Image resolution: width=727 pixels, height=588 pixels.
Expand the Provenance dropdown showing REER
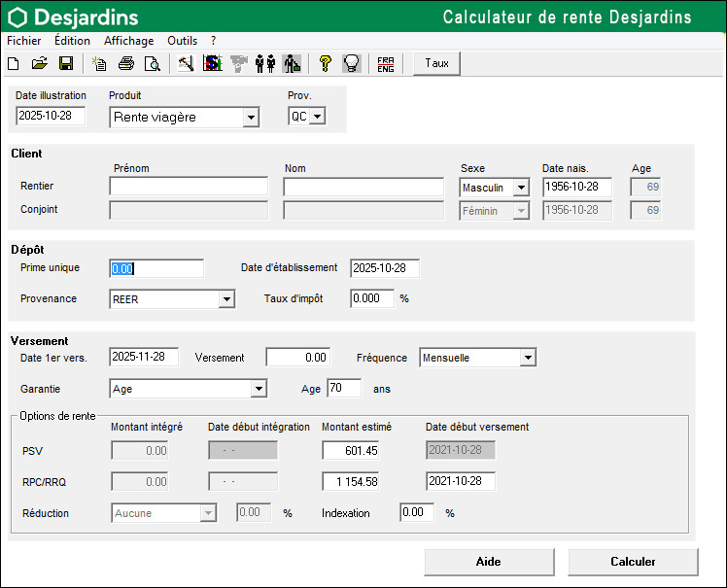pos(226,299)
